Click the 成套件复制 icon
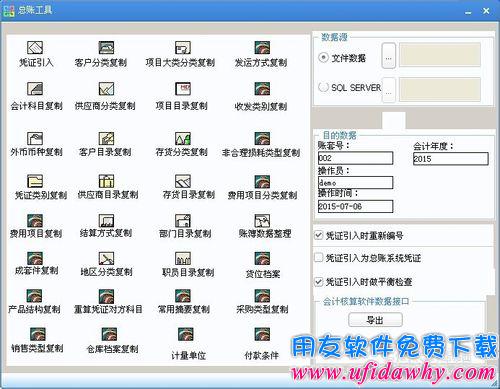 coord(35,258)
